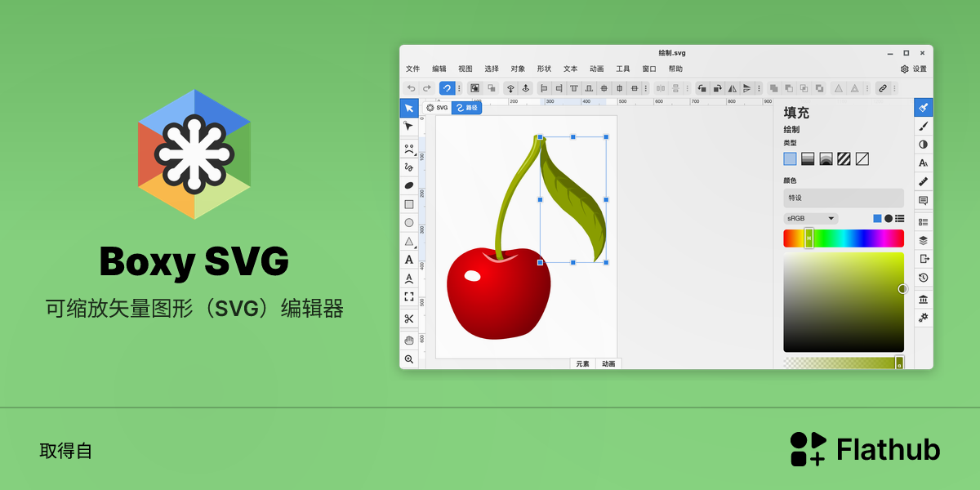The height and width of the screenshot is (490, 980).
Task: Click the saturation-brightness color field
Action: pos(844,302)
